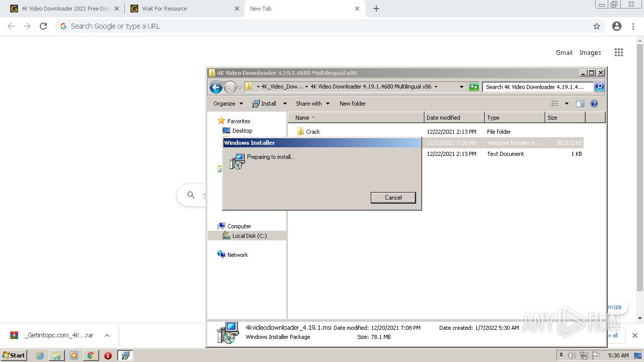Go back in Explorer window

(x=216, y=87)
